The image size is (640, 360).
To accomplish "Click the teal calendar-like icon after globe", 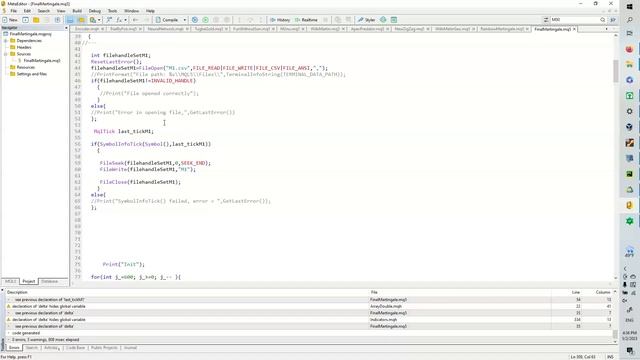I will (x=394, y=20).
